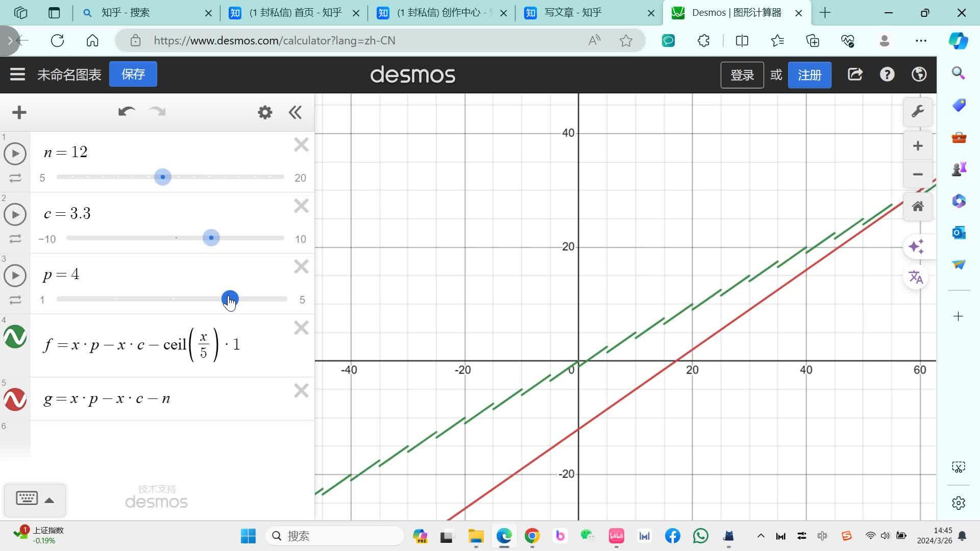Open a new browser tab
Screen dimensions: 980x551
click(x=825, y=13)
